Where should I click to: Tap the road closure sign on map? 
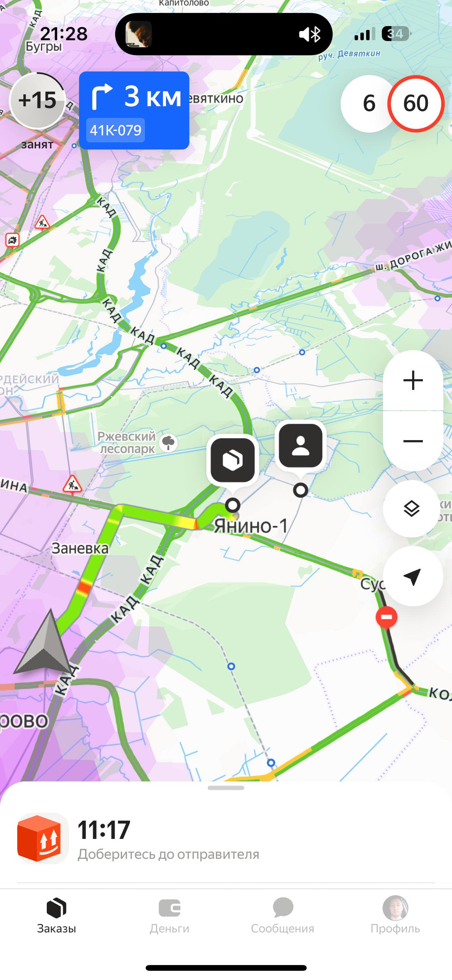386,617
